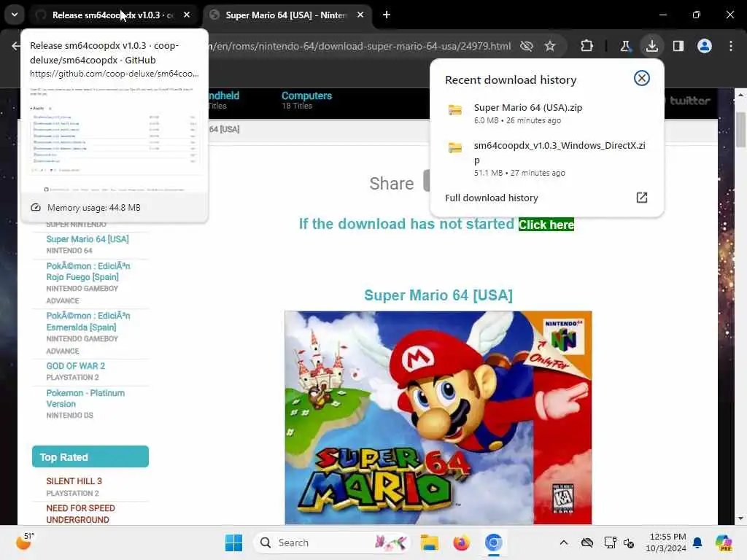This screenshot has height=560, width=747.
Task: Open the Extensions puzzle icon
Action: (587, 46)
